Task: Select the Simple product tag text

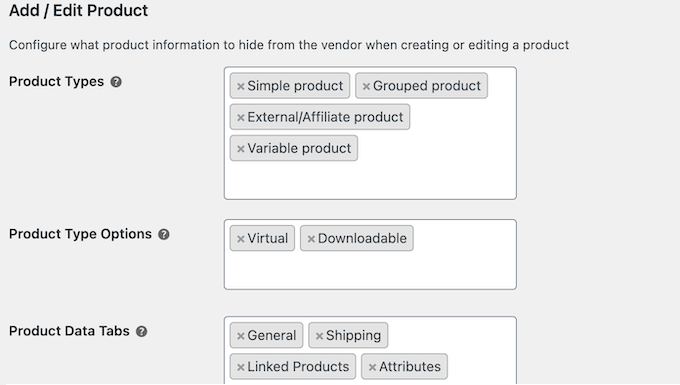Action: tap(295, 86)
